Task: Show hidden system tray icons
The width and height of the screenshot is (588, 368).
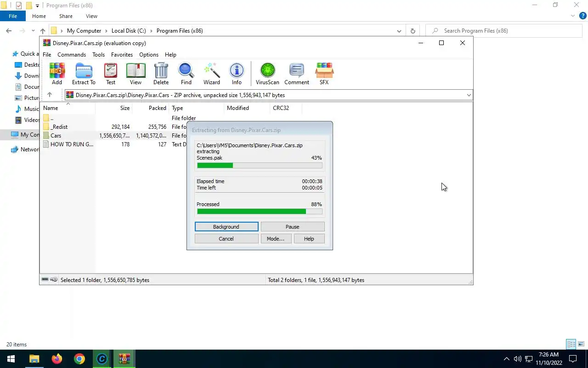Action: (507, 359)
